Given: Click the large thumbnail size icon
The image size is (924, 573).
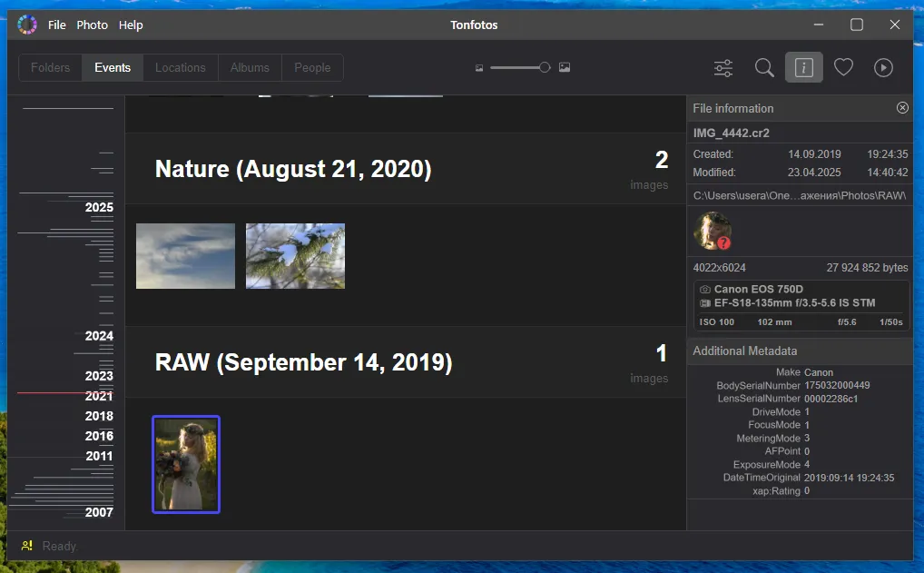Looking at the screenshot, I should click(x=565, y=67).
